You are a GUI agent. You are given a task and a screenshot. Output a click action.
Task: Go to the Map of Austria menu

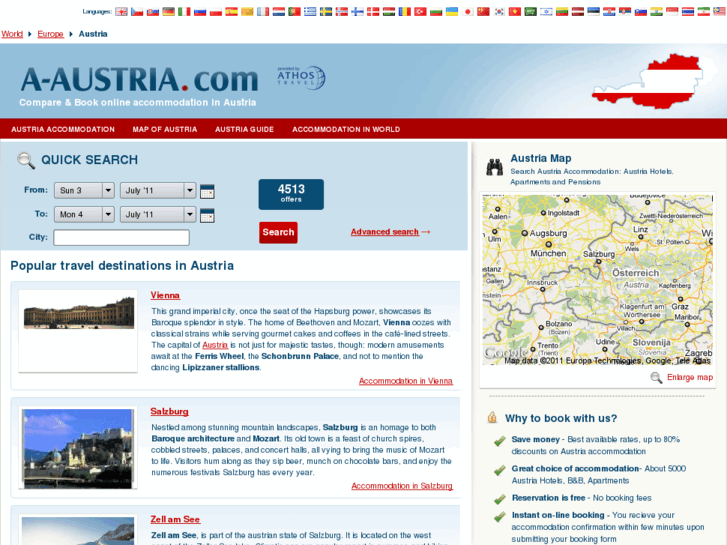[165, 129]
